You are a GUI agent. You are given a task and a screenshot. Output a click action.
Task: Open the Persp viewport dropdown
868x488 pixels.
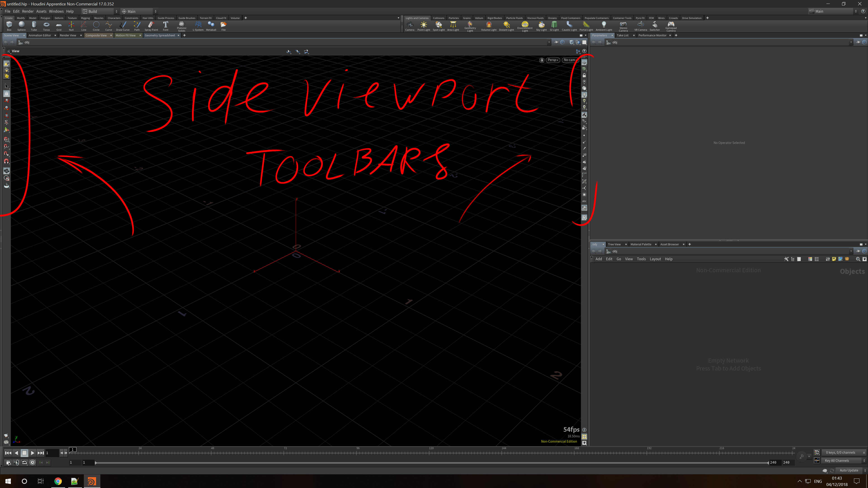[553, 60]
